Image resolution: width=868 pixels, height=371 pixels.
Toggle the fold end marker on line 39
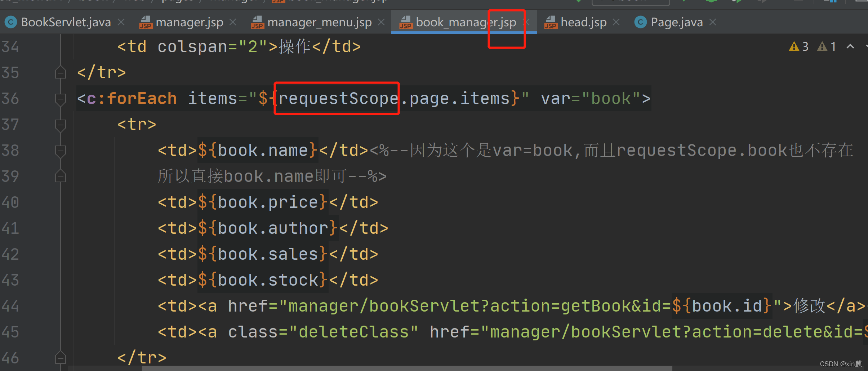(60, 176)
